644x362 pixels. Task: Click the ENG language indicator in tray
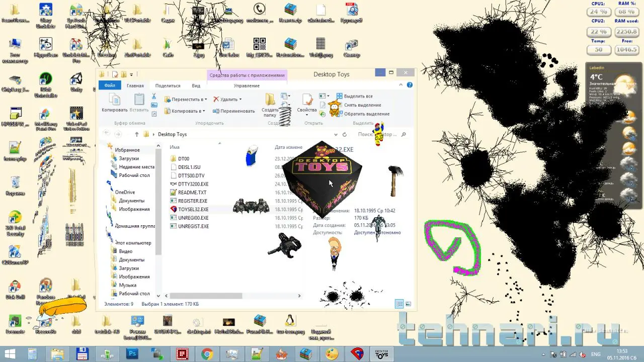point(595,354)
